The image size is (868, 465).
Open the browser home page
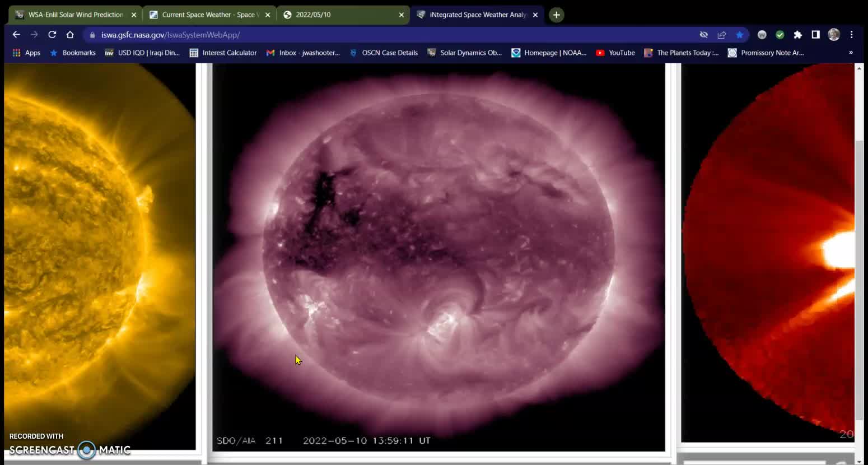pyautogui.click(x=70, y=35)
